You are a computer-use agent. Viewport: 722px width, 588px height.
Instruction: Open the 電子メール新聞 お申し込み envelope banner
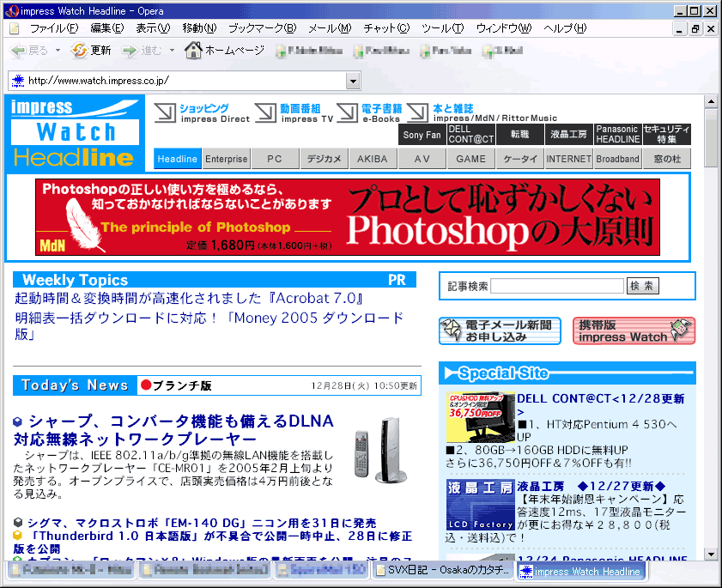[499, 330]
